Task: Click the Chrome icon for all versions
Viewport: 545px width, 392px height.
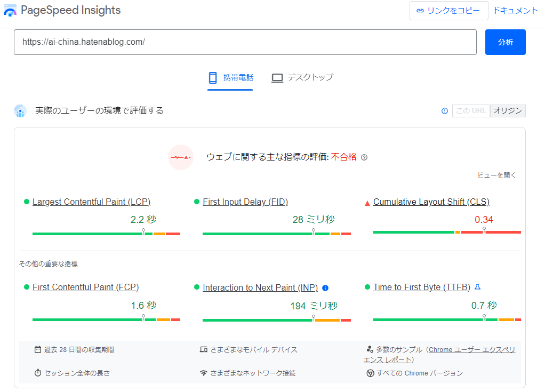Action: click(370, 373)
